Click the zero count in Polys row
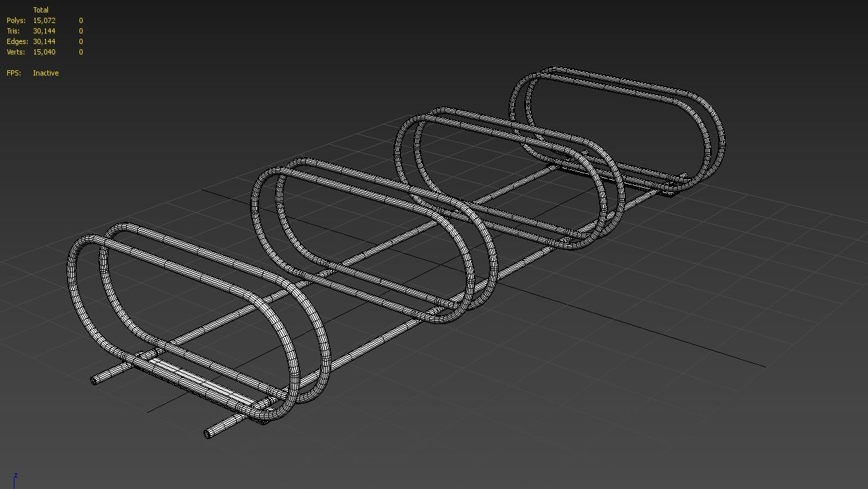 [x=81, y=20]
